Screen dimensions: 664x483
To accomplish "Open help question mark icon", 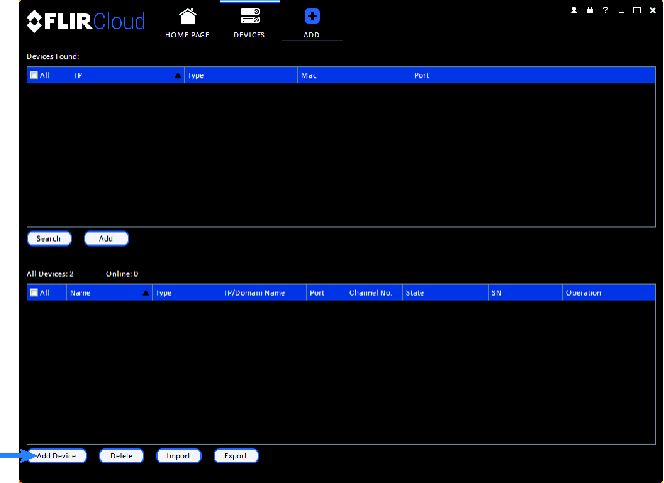I will [606, 10].
